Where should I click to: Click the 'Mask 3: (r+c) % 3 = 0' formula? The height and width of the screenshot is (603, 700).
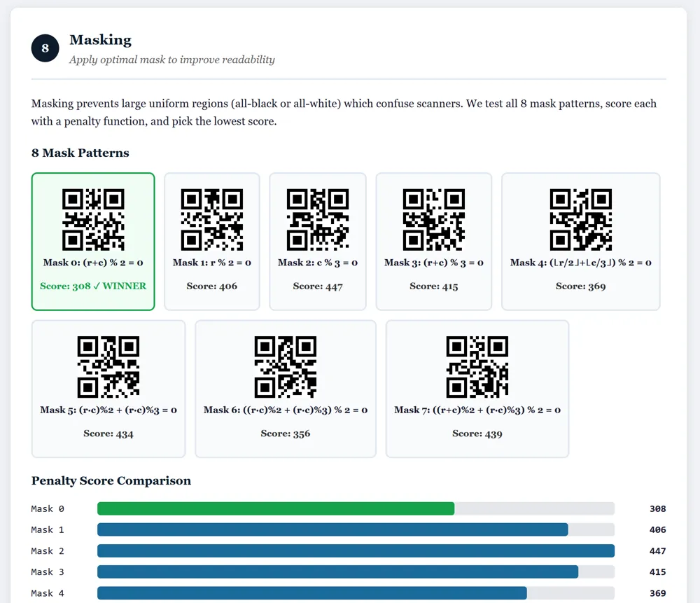coord(434,263)
